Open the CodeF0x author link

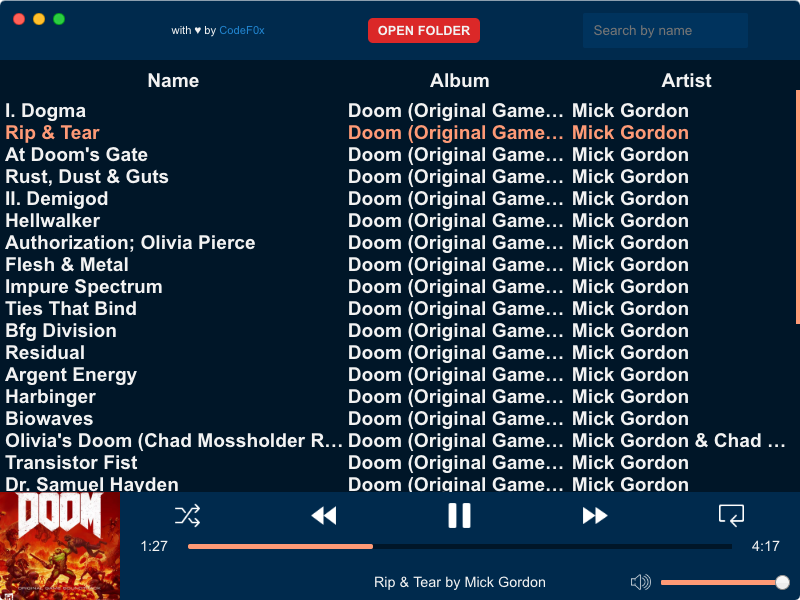click(x=242, y=31)
